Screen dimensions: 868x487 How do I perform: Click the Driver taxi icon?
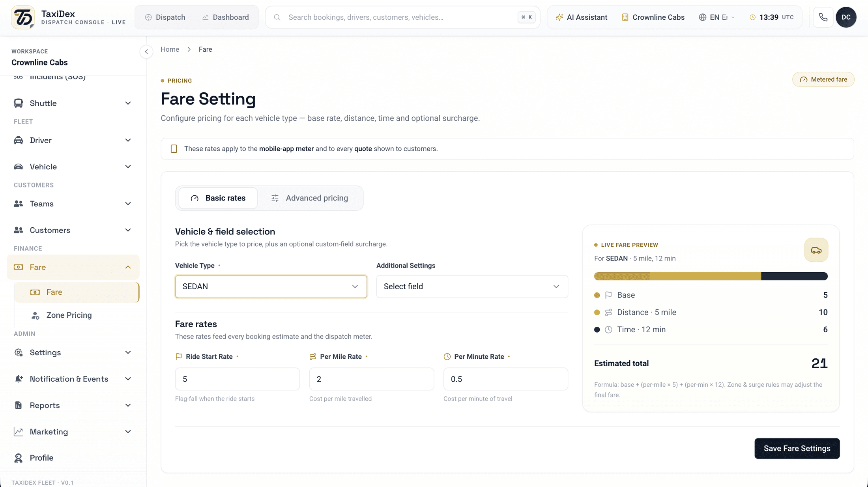[18, 140]
